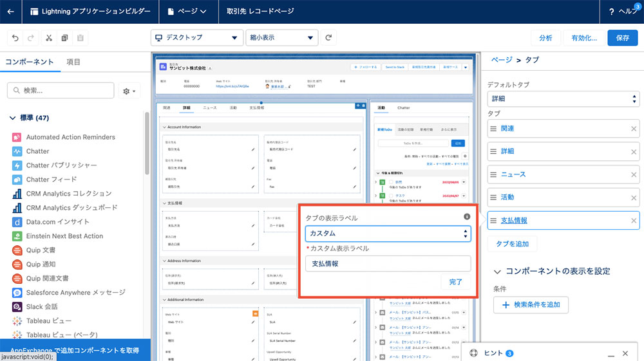Click the cut scissors icon
Image resolution: width=644 pixels, height=361 pixels.
pyautogui.click(x=49, y=38)
